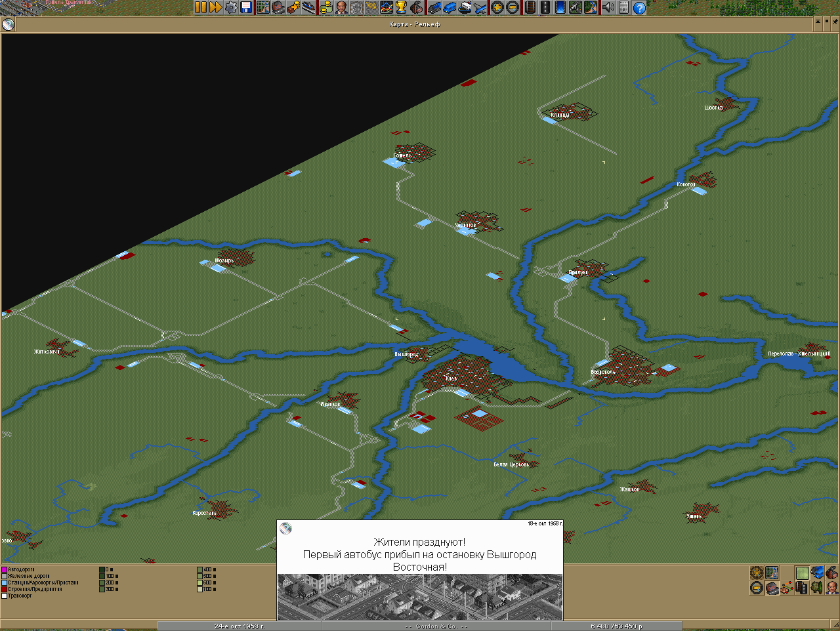Open news and messages toolbar icon
Viewport: 840px width, 631px height.
click(x=623, y=7)
